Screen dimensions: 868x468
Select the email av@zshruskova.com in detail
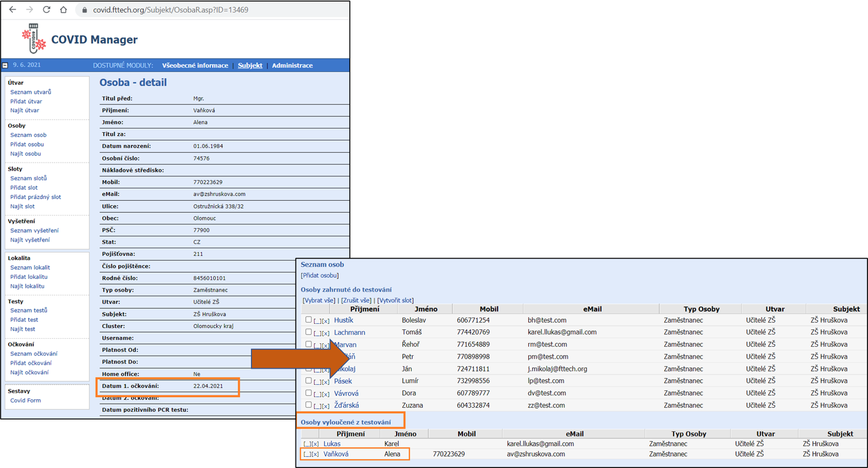219,194
